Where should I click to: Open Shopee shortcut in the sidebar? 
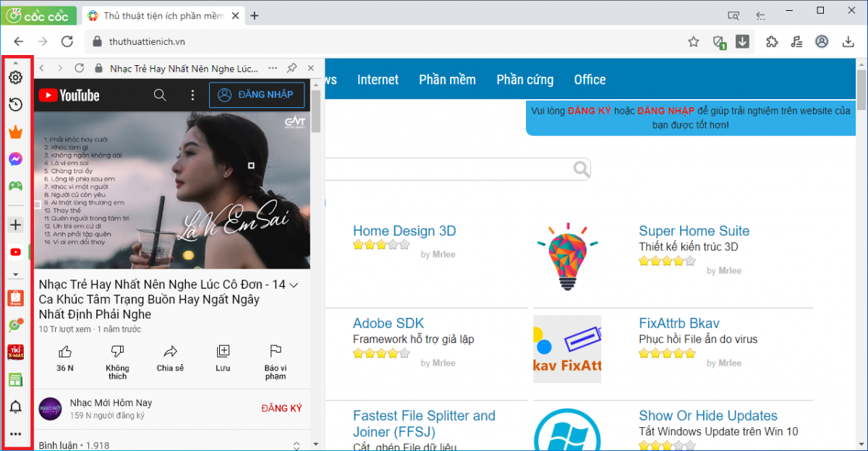(15, 298)
